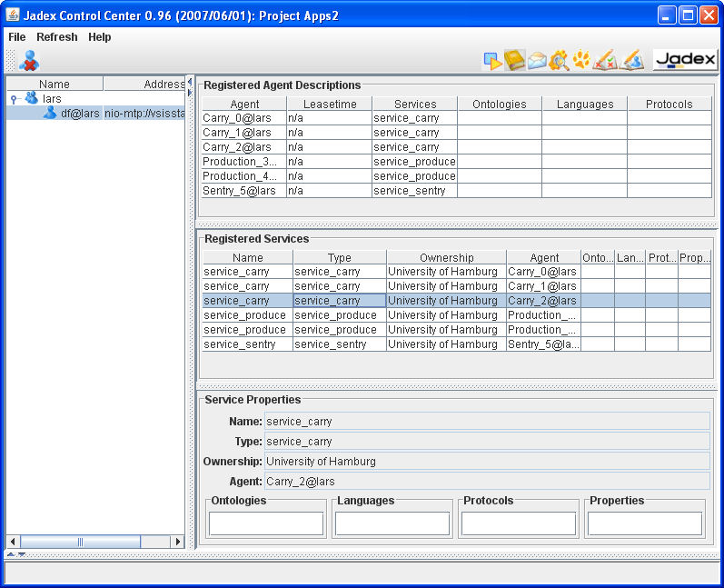
Task: Click the Carry_0@lars cell in Registered Services
Action: click(x=543, y=272)
